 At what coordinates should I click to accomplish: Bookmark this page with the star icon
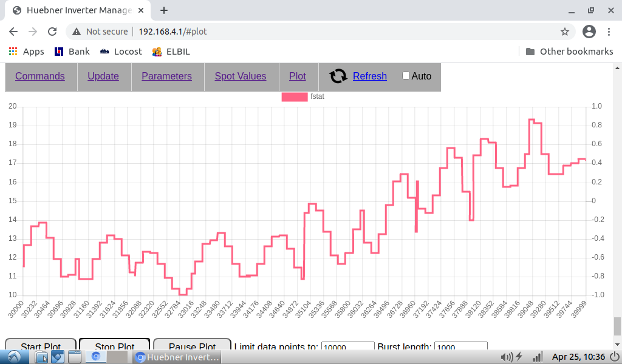coord(564,32)
